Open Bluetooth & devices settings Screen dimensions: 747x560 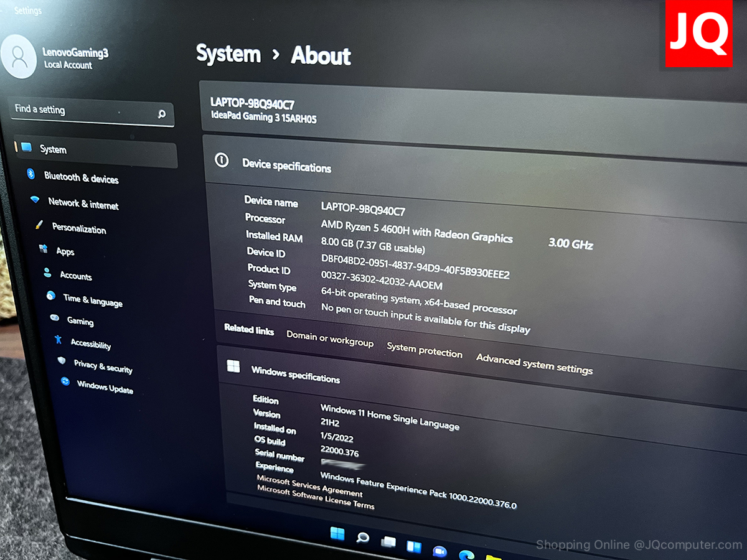[81, 178]
